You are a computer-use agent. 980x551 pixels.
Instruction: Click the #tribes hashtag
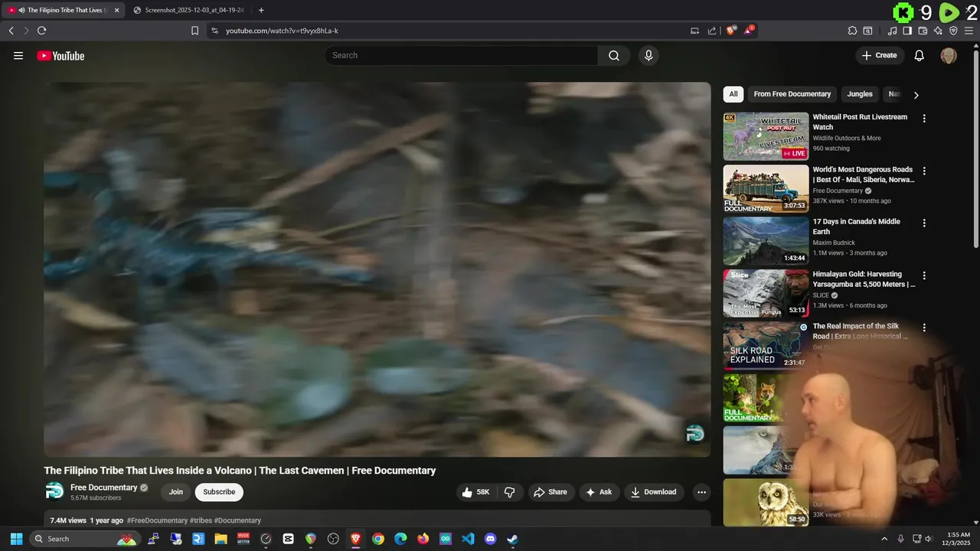coord(201,520)
